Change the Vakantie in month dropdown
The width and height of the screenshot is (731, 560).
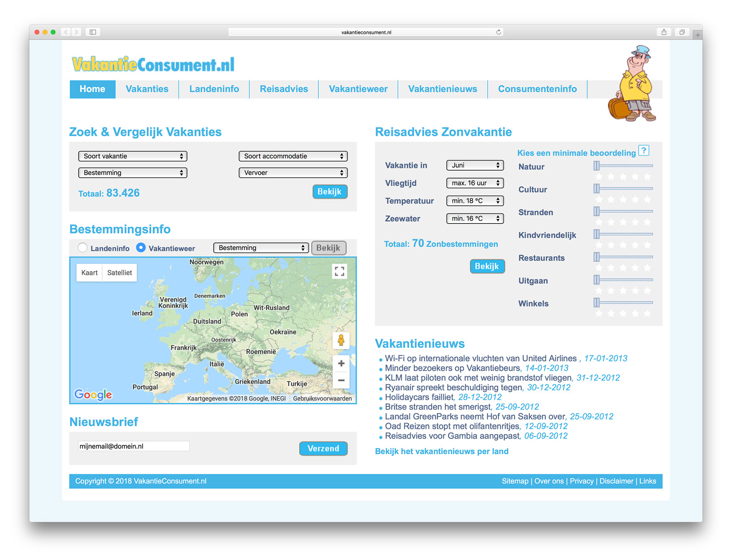(x=475, y=165)
